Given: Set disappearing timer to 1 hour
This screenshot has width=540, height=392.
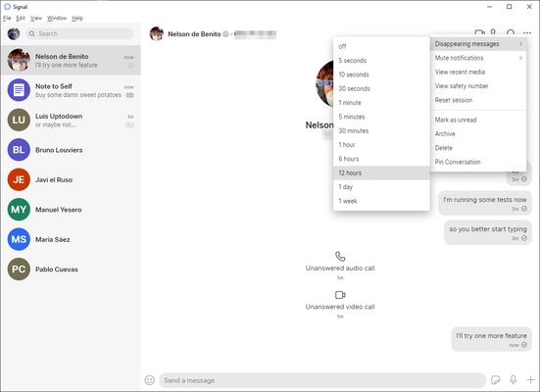Looking at the screenshot, I should click(x=381, y=145).
